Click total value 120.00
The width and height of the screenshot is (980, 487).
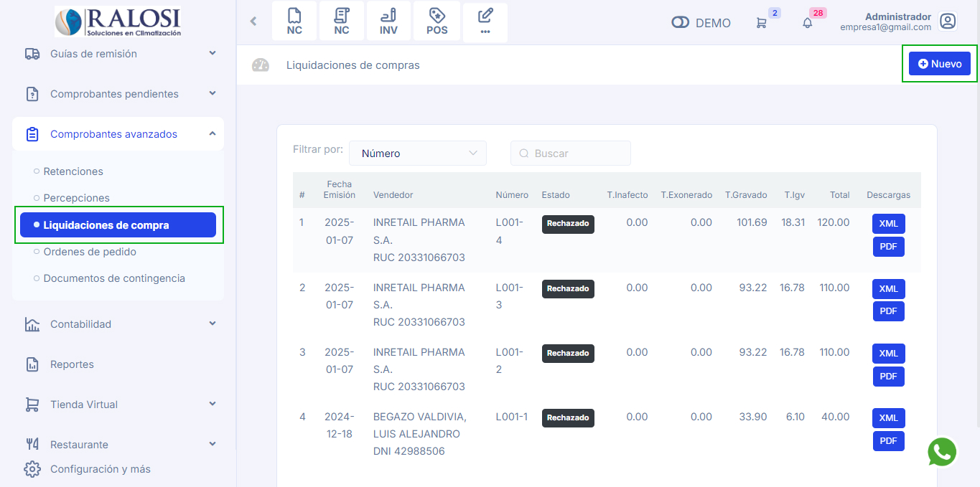click(x=834, y=223)
